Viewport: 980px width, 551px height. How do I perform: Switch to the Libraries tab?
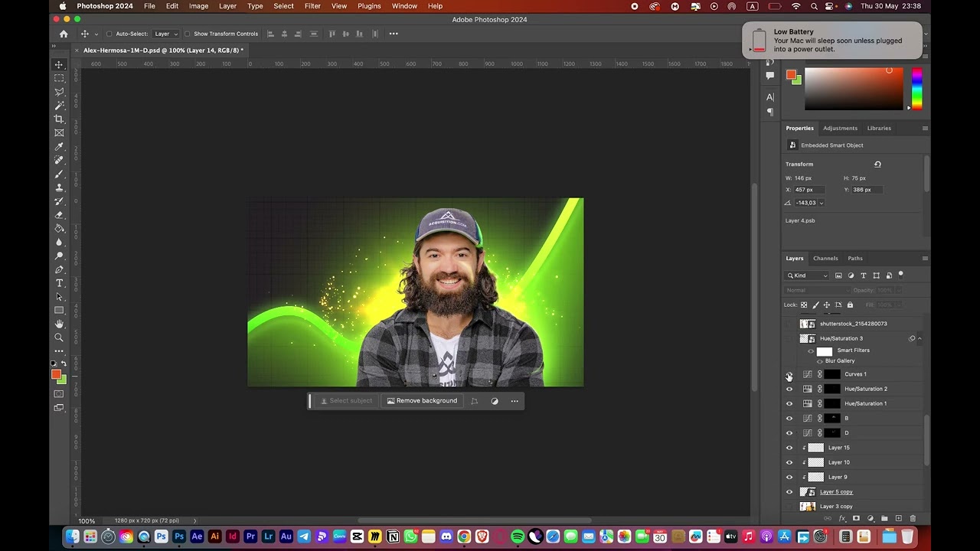[x=879, y=128]
